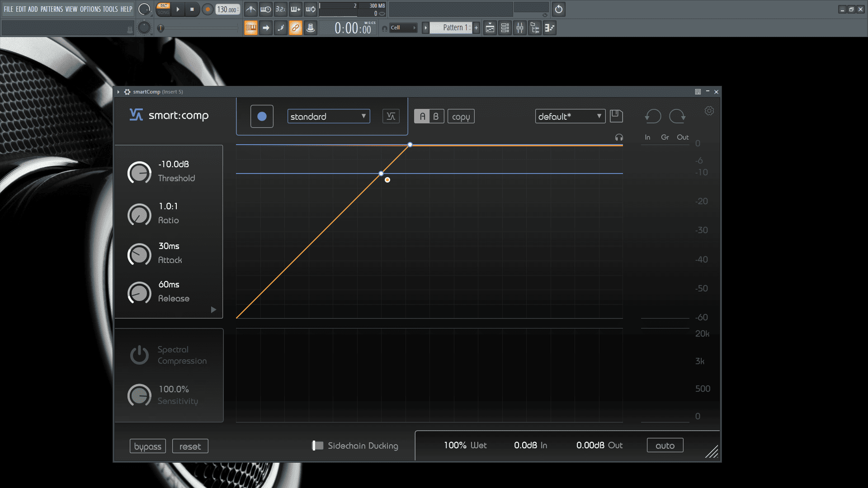Select state A
The image size is (868, 488).
coord(422,117)
